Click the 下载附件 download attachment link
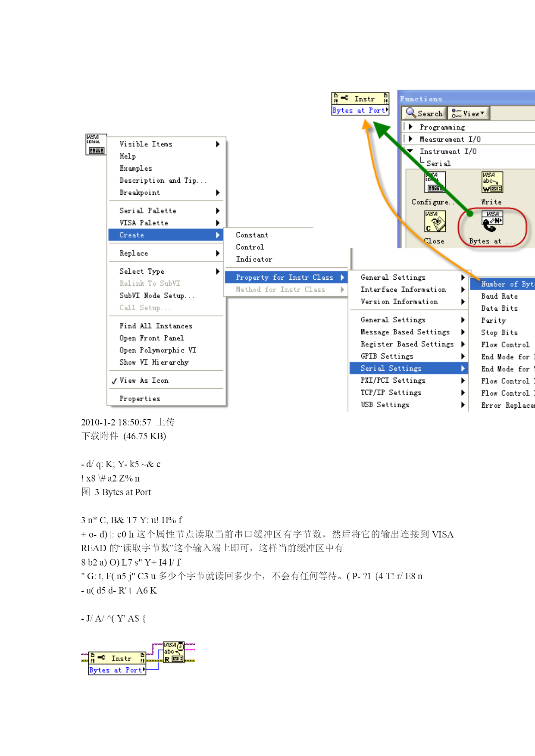This screenshot has width=535, height=756. tap(100, 436)
